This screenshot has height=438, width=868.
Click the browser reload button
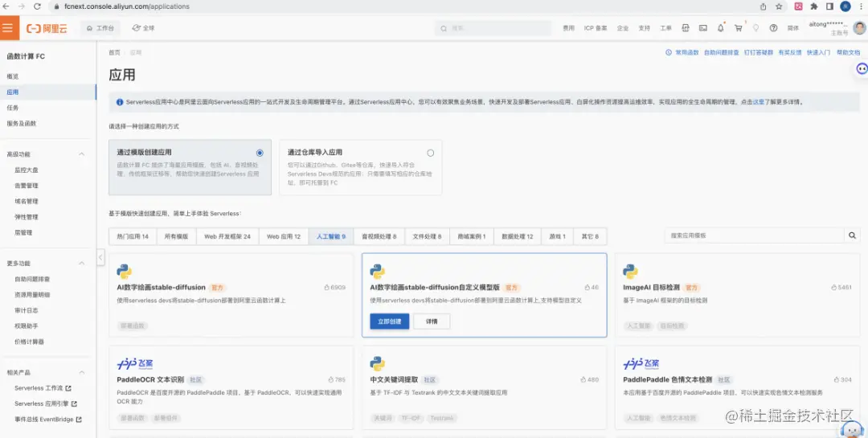[x=37, y=6]
